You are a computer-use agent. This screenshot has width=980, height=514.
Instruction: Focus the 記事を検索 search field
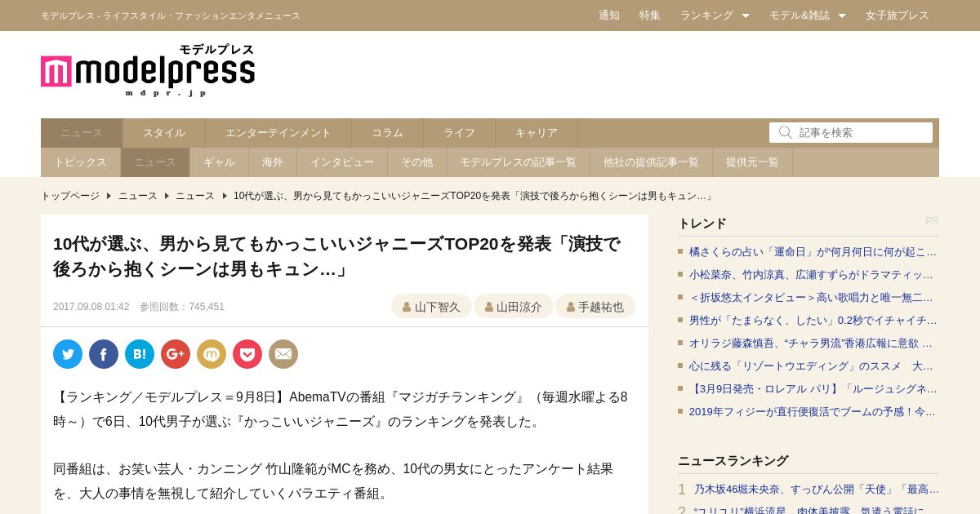851,132
